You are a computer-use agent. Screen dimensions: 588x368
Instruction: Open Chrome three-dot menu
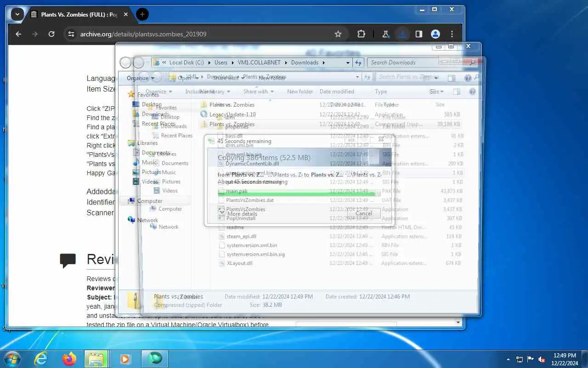tap(452, 34)
